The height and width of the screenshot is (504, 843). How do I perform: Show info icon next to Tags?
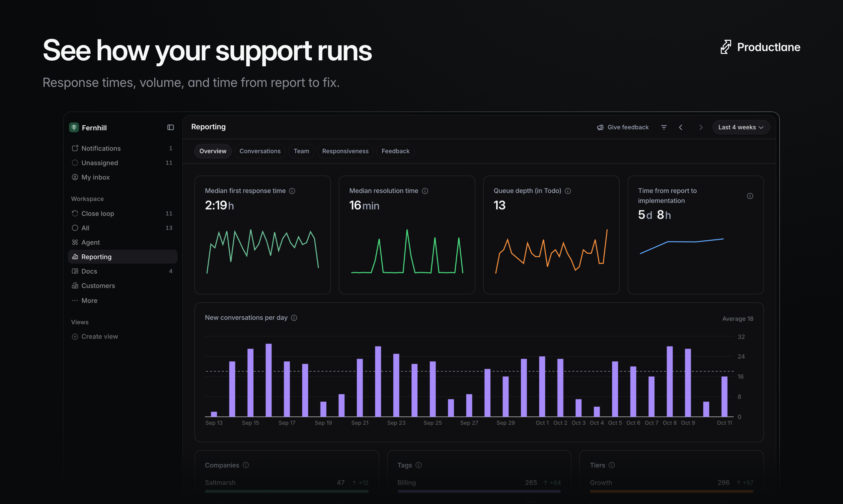coord(419,465)
